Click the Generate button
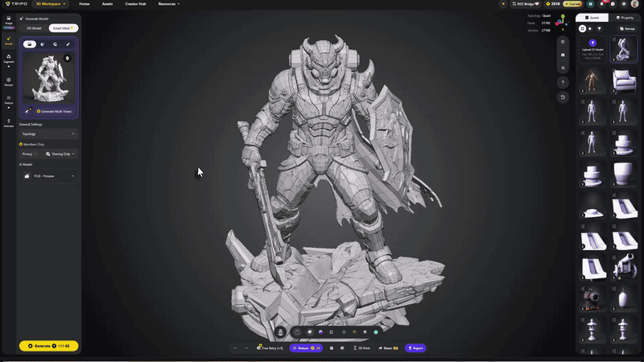 click(x=49, y=346)
